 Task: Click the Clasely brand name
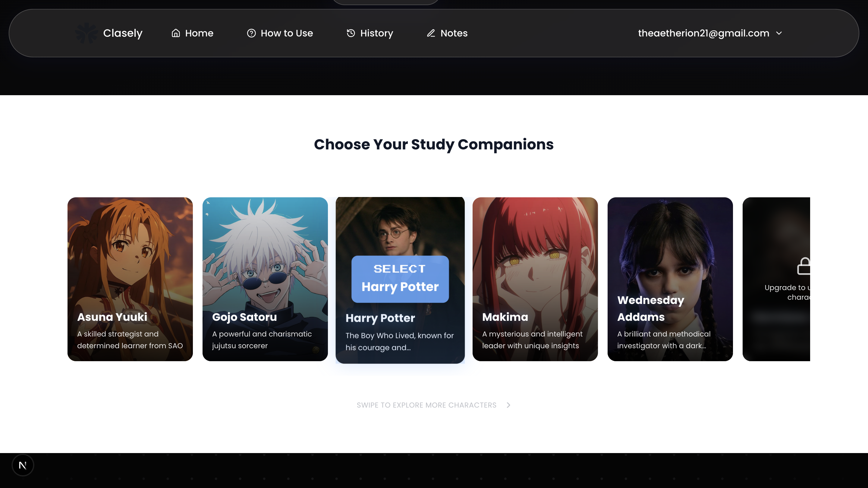tap(123, 33)
